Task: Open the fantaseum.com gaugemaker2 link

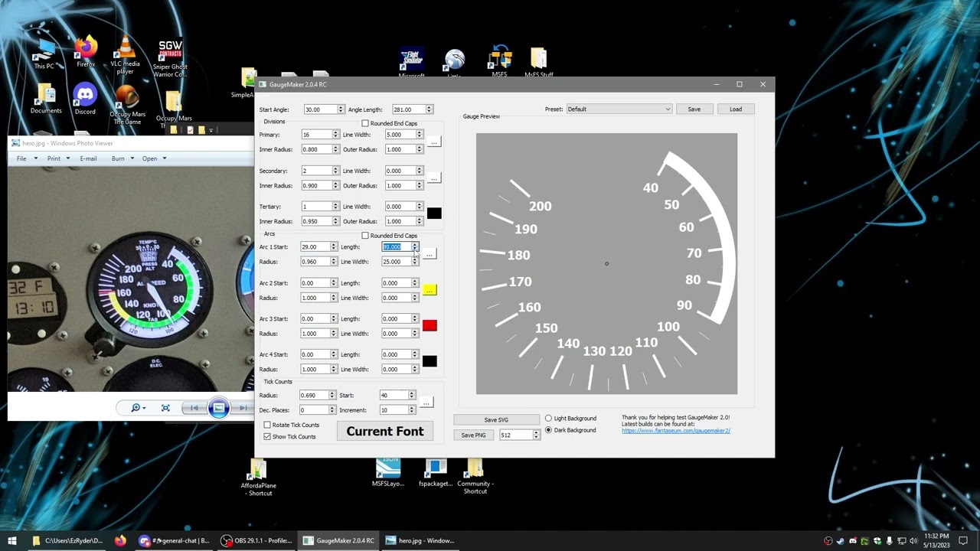Action: pyautogui.click(x=676, y=431)
